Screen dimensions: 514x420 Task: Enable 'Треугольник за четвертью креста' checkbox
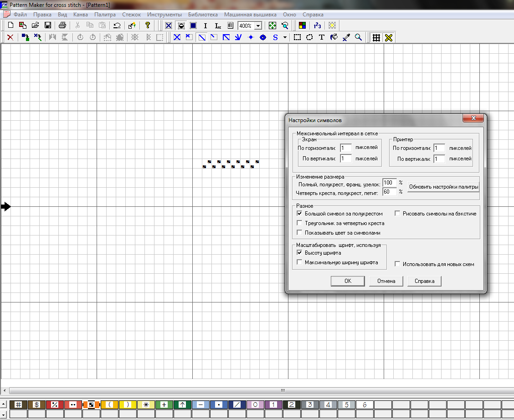(x=299, y=223)
